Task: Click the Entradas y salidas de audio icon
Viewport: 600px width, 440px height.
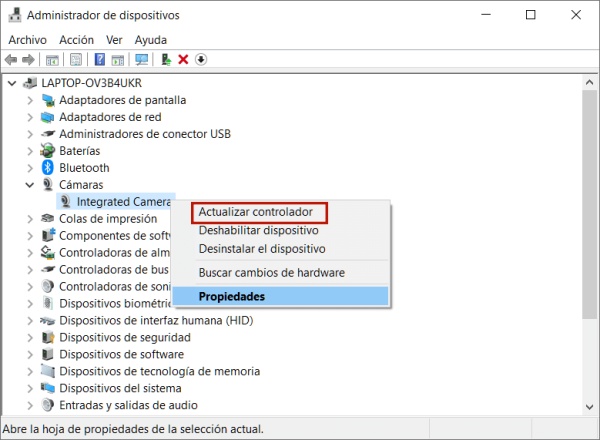Action: (x=47, y=405)
